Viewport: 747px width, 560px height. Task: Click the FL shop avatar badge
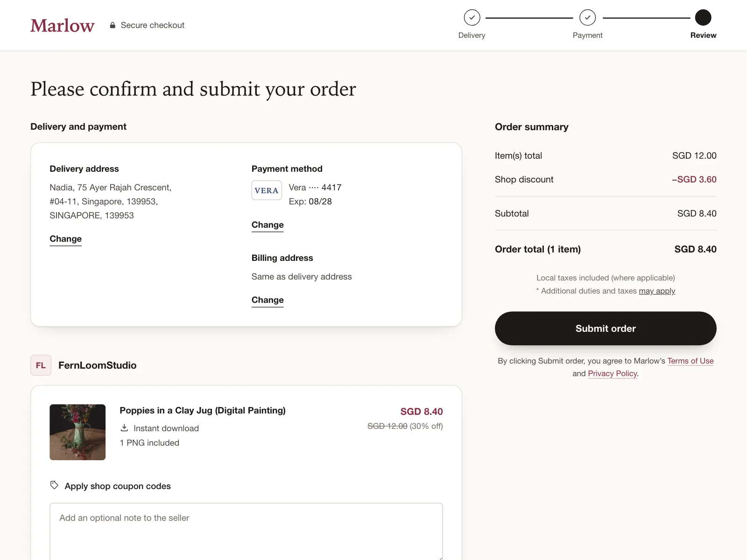point(41,365)
